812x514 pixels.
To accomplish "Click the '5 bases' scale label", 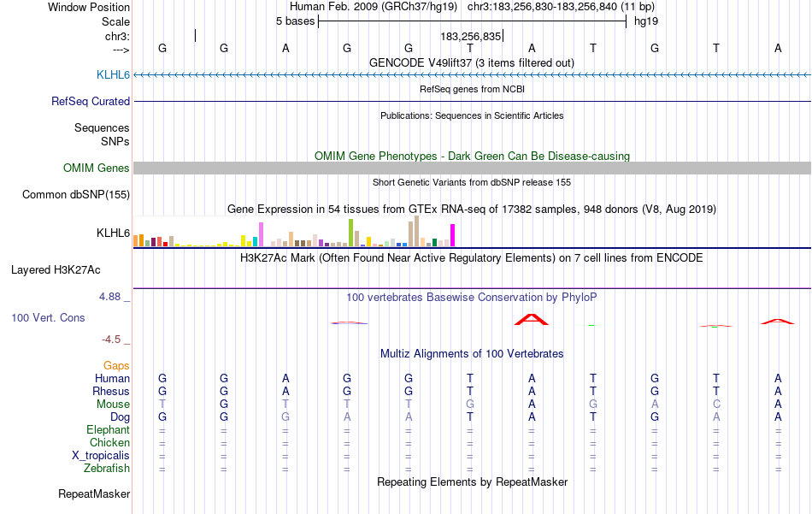I will (295, 21).
